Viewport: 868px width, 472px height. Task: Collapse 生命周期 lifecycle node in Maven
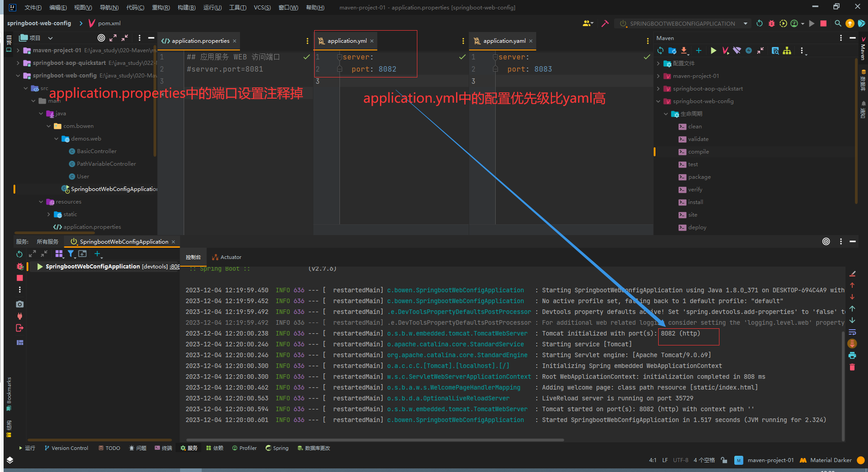point(666,114)
